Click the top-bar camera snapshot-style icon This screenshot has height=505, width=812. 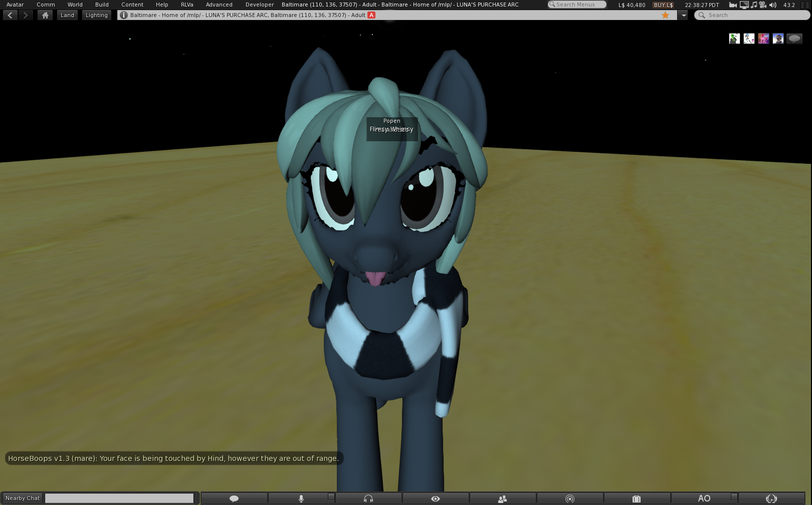pyautogui.click(x=733, y=5)
